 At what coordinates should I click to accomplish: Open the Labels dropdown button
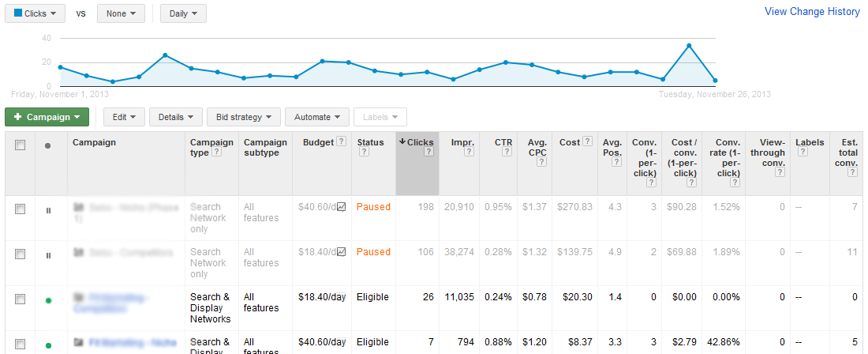[x=380, y=117]
